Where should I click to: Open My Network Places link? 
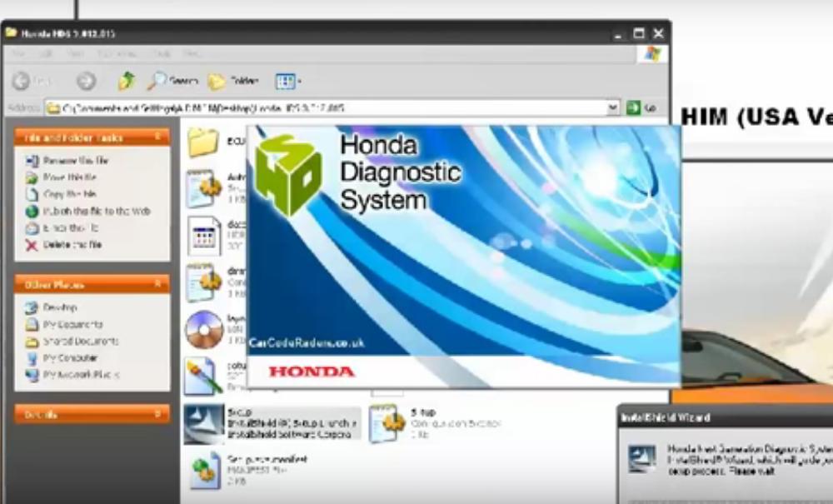81,375
